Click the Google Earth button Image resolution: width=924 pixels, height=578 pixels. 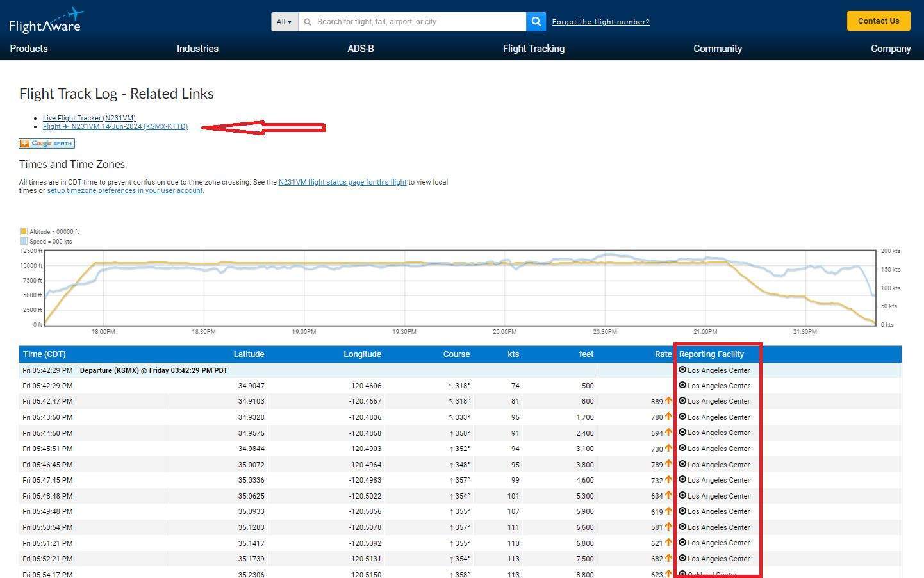coord(47,144)
